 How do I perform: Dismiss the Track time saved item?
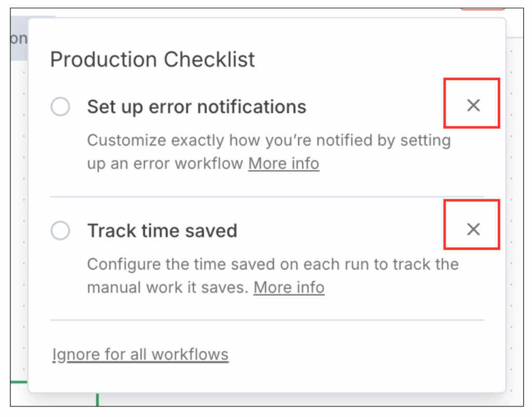point(473,229)
